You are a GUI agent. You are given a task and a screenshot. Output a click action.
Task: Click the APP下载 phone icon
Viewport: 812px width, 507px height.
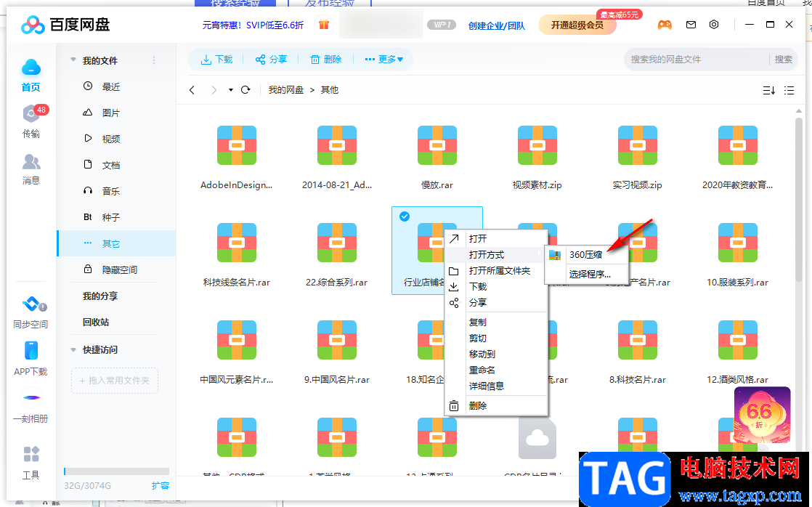(x=31, y=351)
